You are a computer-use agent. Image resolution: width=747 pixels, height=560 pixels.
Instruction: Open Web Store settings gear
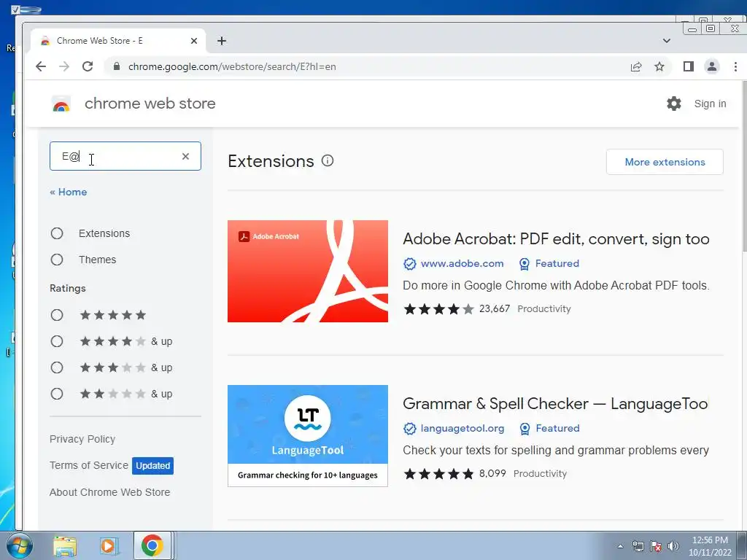click(673, 104)
